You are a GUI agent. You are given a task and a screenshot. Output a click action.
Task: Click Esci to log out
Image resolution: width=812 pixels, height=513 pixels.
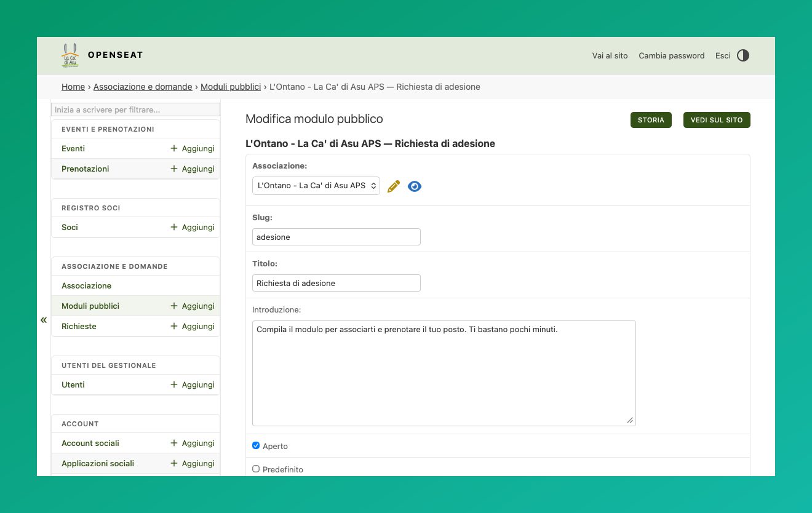[x=723, y=55]
